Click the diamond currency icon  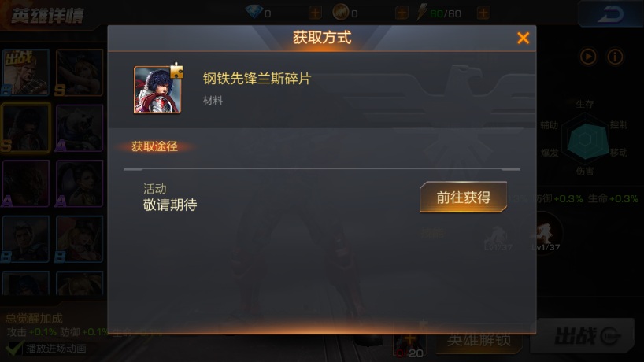[254, 12]
